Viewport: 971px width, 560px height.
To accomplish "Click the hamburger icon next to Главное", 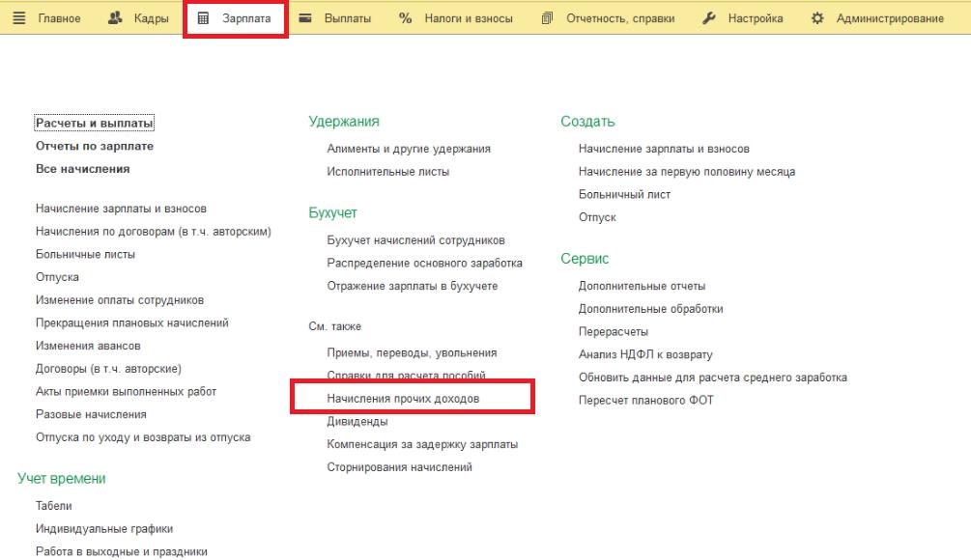I will point(20,18).
